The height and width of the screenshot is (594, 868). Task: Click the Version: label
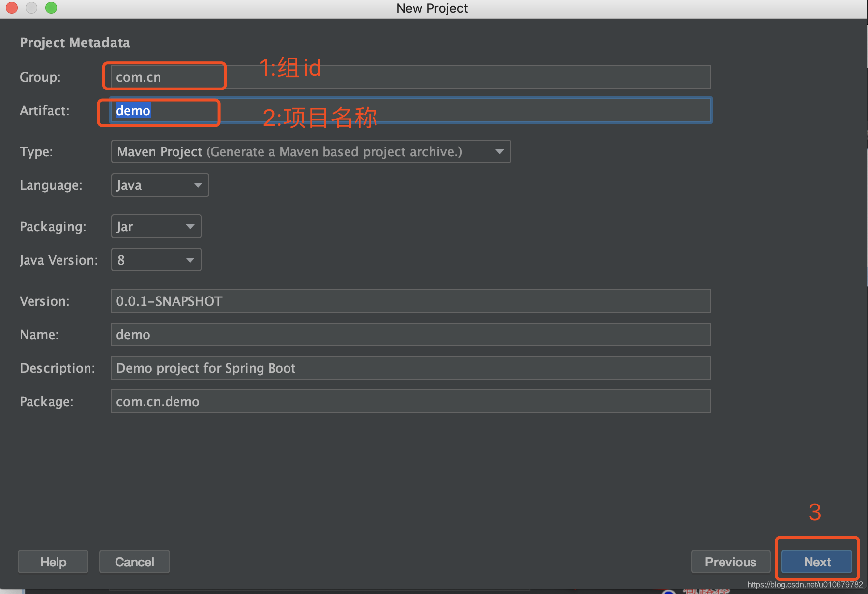pyautogui.click(x=45, y=301)
